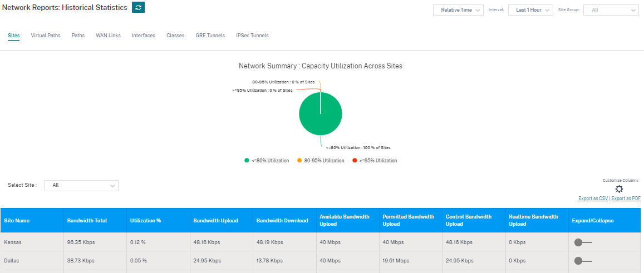Click the <=80% Utilization : 100 % of Sites label
This screenshot has width=644, height=273.
(x=358, y=147)
